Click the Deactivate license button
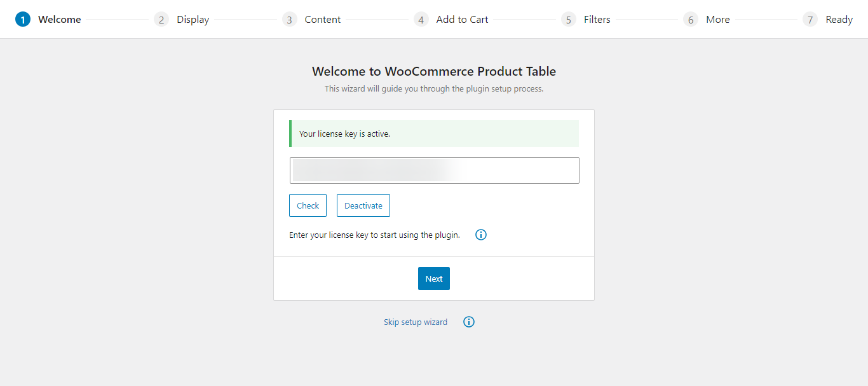Image resolution: width=868 pixels, height=386 pixels. (x=363, y=205)
